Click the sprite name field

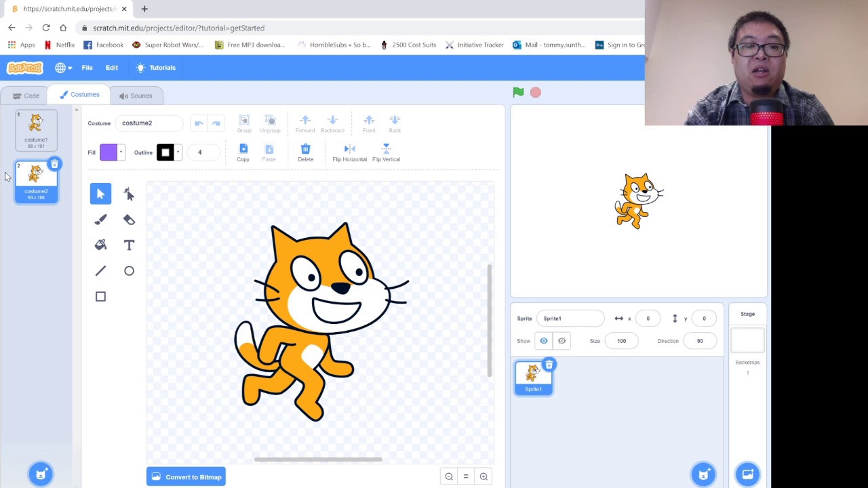pos(570,319)
